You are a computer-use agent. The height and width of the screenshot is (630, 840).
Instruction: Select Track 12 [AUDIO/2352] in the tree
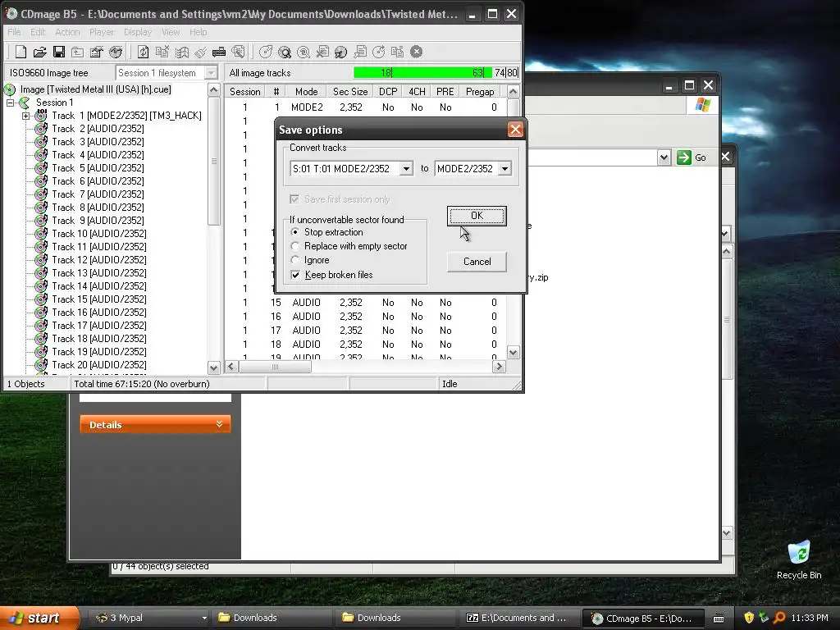tap(99, 260)
